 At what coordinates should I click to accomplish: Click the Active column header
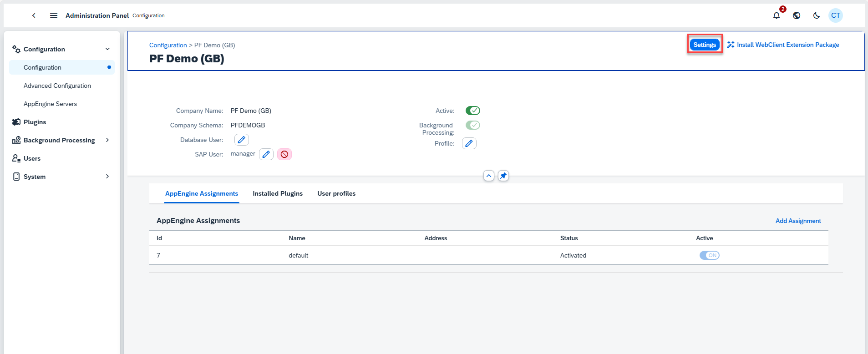(704, 238)
